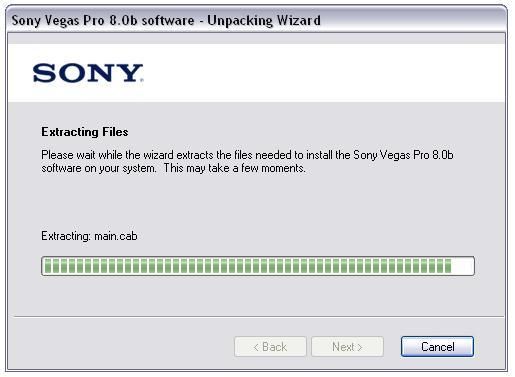Click the 'main.cab' file name
515x377 pixels.
point(116,236)
